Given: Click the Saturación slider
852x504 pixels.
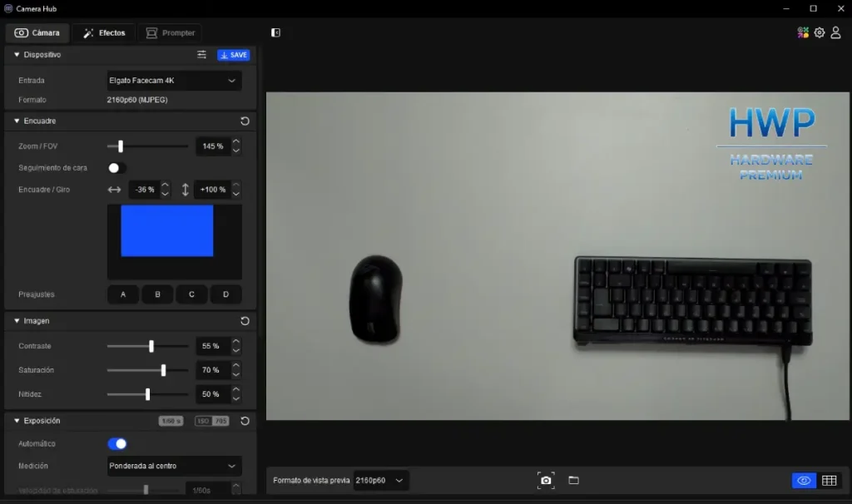Looking at the screenshot, I should coord(148,370).
